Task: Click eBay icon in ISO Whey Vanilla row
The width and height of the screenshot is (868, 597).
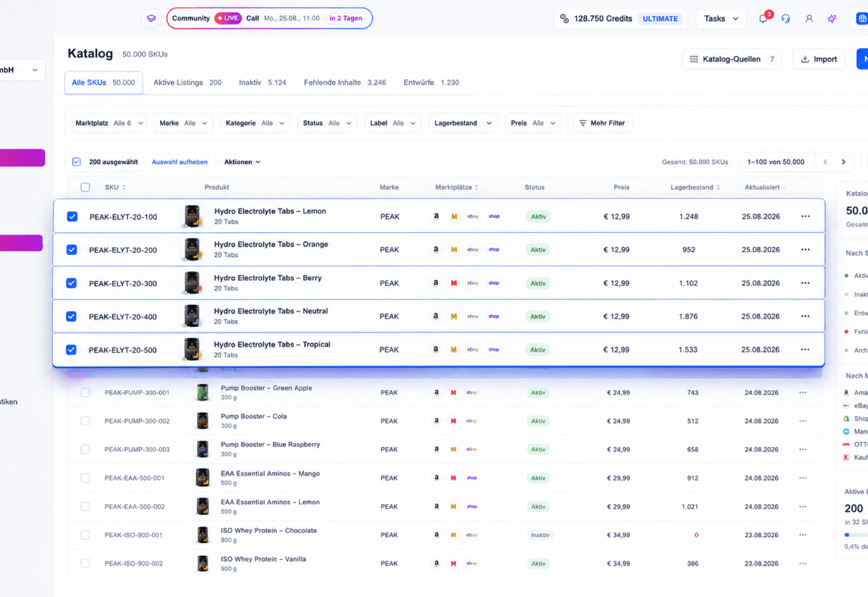Action: [472, 564]
